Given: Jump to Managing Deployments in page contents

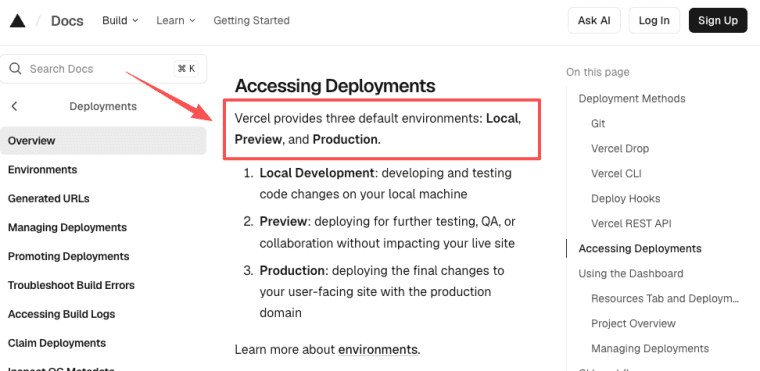Looking at the screenshot, I should tap(649, 348).
